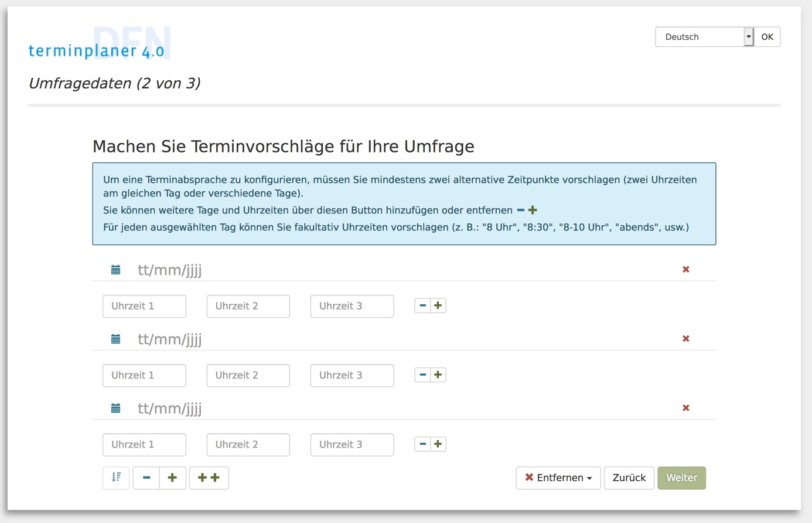Click calendar icon beside third date field
The image size is (812, 523).
(116, 408)
